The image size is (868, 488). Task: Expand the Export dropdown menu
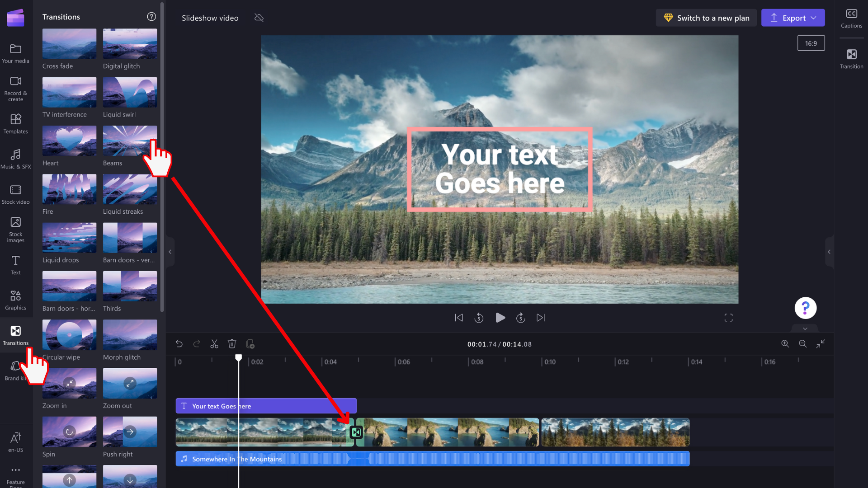[x=814, y=18]
